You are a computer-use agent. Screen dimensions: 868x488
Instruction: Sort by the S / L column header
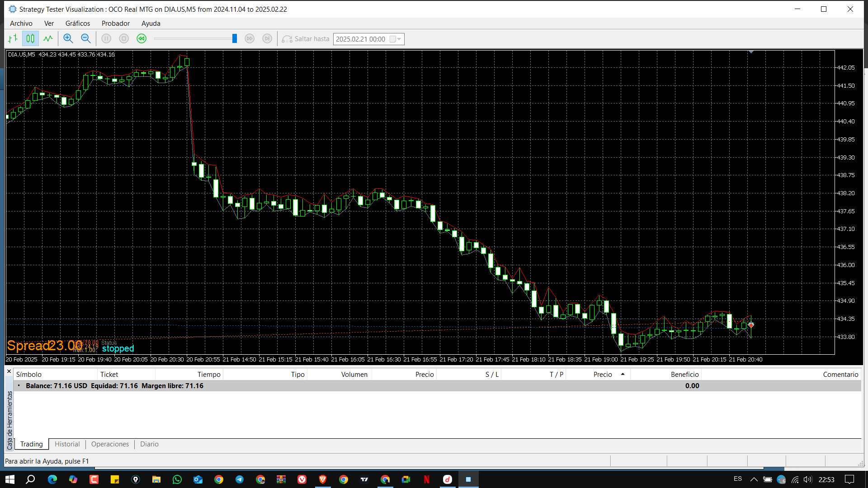[x=468, y=374]
